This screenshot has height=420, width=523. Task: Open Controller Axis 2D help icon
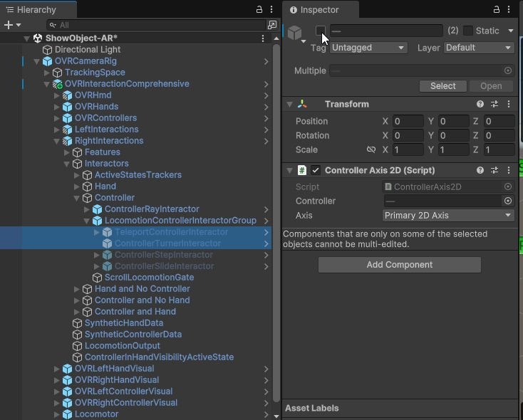click(x=480, y=170)
